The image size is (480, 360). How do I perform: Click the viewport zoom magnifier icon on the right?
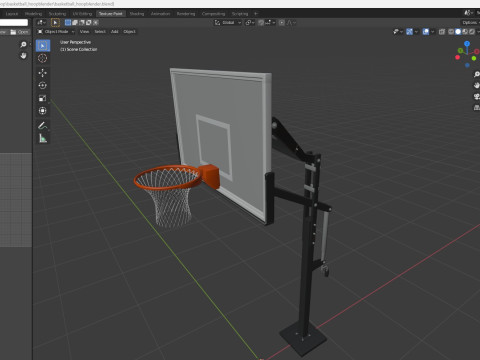coord(477,74)
